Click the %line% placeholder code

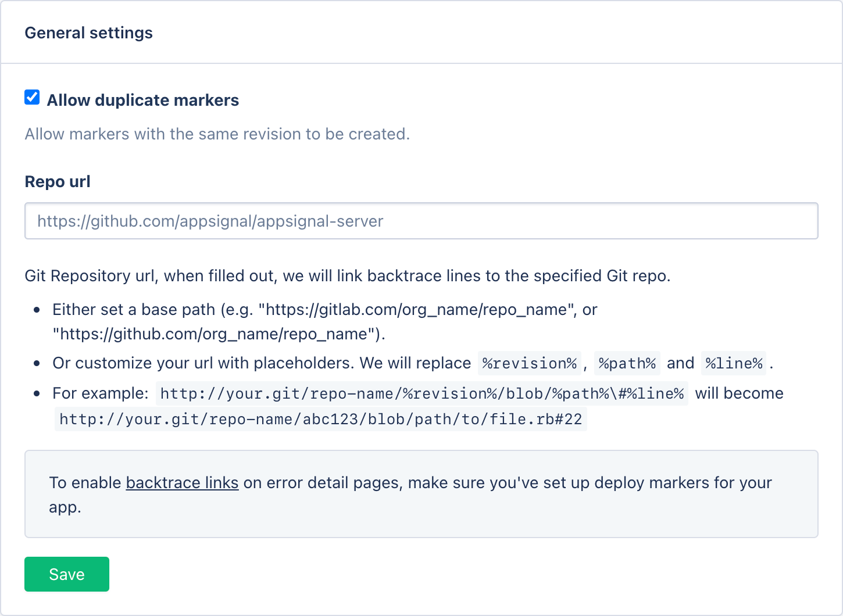click(x=733, y=364)
